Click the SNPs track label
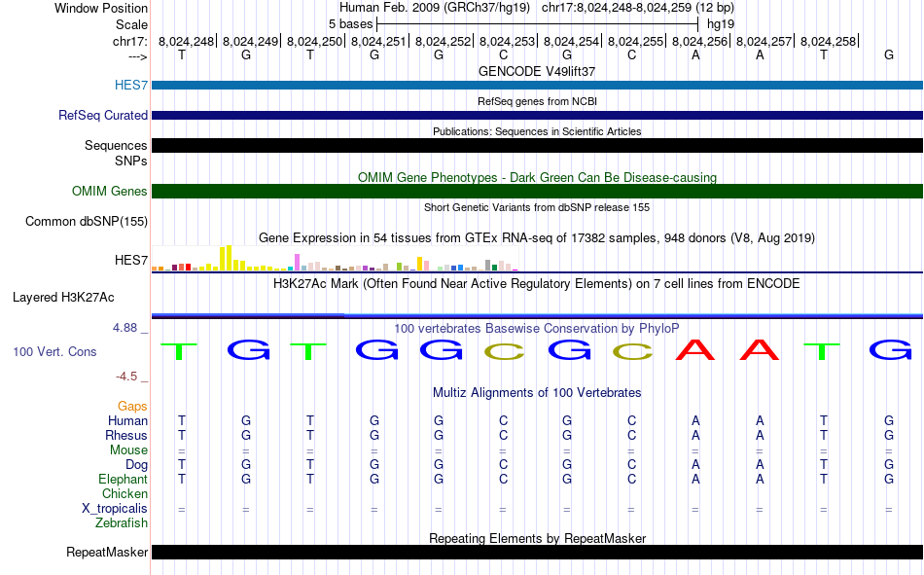Viewport: 924px width, 575px height. pos(131,161)
